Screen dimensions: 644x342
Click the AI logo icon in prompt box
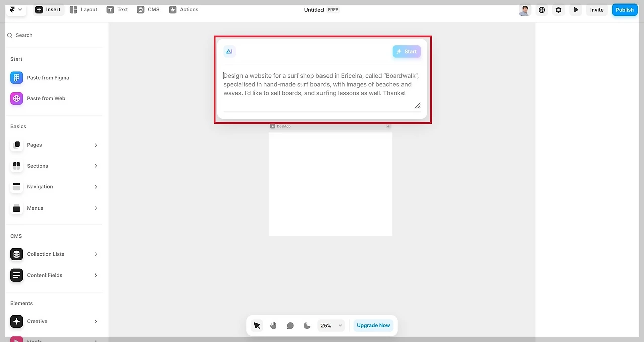point(229,51)
